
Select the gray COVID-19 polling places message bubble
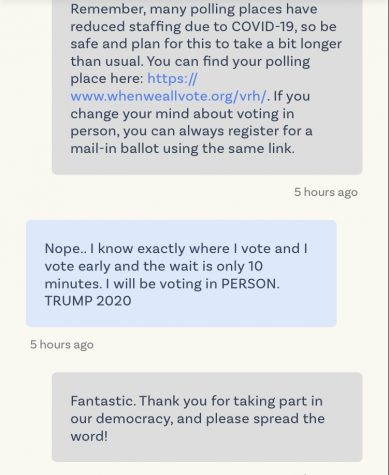[207, 87]
